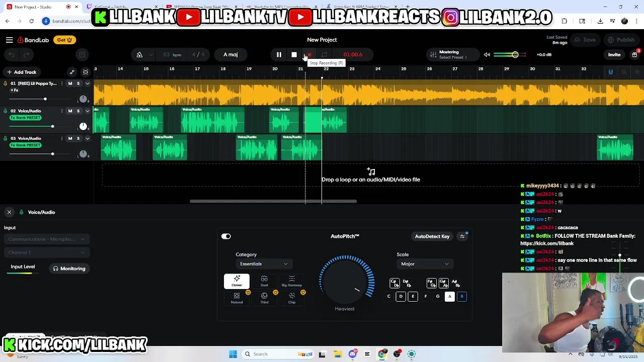The height and width of the screenshot is (362, 644).
Task: Solo track 02 Voice/Audio
Action: point(78,111)
